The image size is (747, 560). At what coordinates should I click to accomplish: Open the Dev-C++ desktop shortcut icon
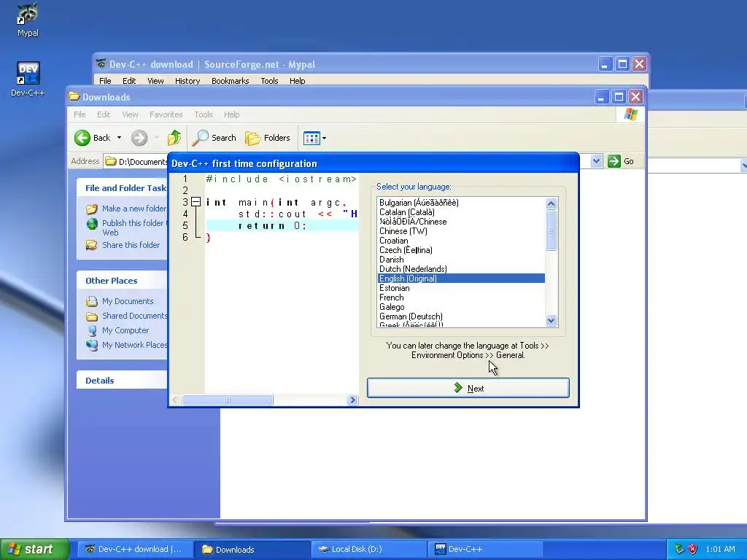pos(28,73)
